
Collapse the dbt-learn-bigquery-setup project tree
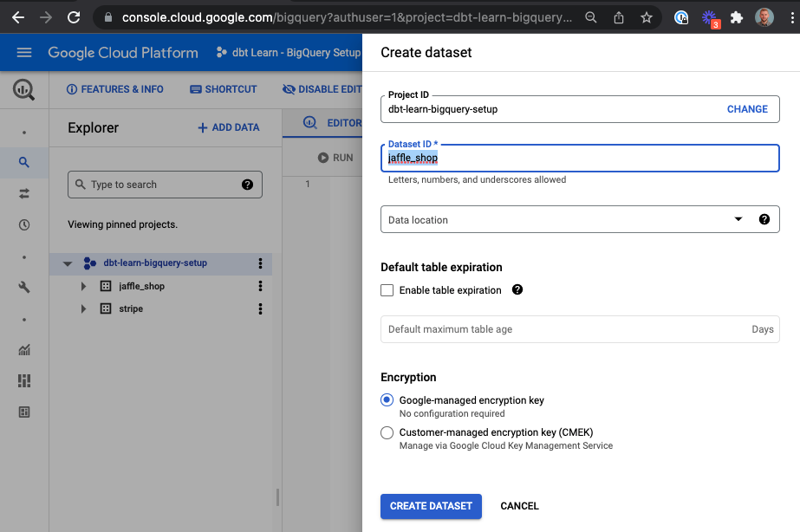coord(67,263)
